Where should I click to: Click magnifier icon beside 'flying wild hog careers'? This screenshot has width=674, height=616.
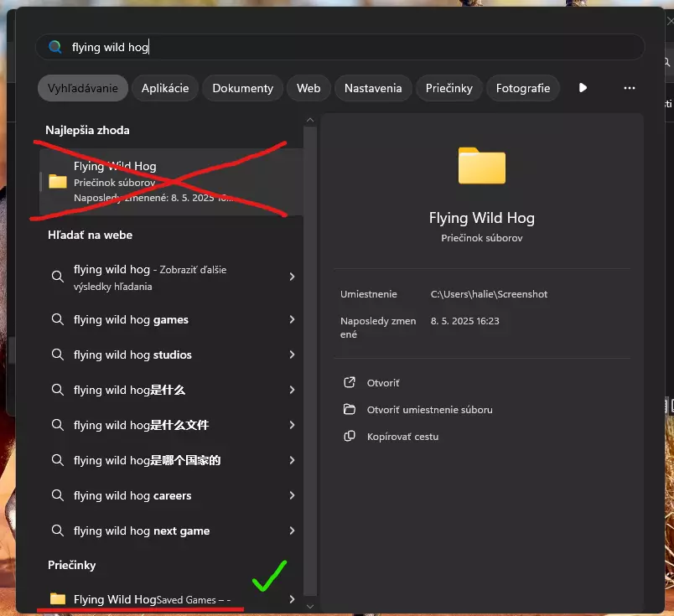58,495
